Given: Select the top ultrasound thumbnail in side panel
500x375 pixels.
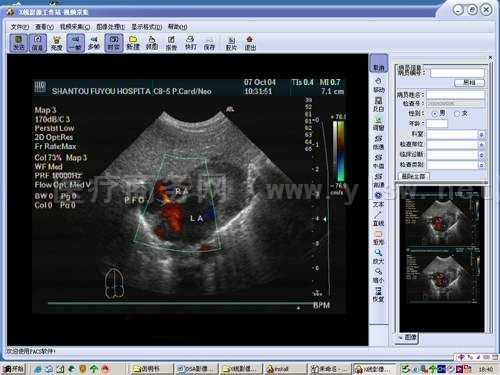Looking at the screenshot, I should click(442, 220).
